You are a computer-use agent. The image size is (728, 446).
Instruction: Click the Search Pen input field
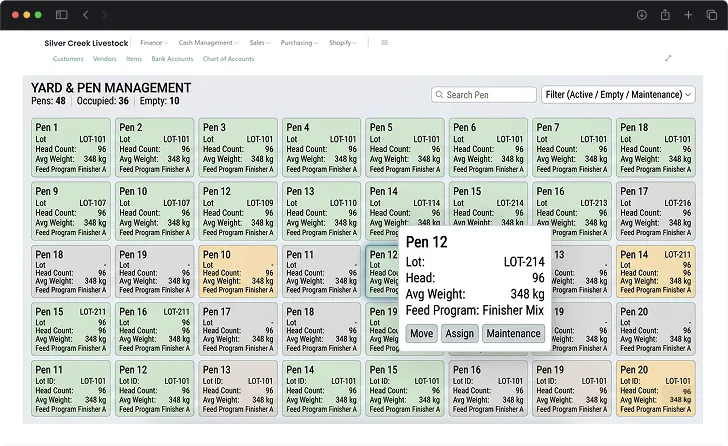pos(483,95)
